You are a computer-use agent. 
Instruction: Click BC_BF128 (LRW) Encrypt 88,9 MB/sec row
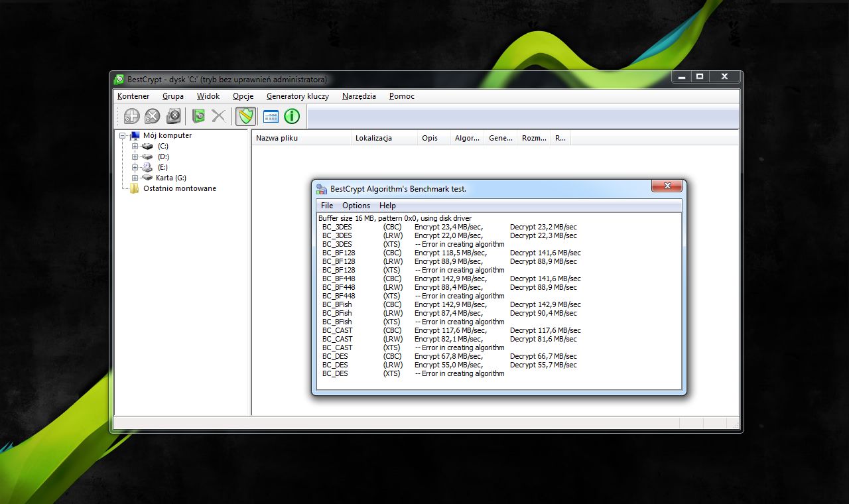click(x=450, y=261)
